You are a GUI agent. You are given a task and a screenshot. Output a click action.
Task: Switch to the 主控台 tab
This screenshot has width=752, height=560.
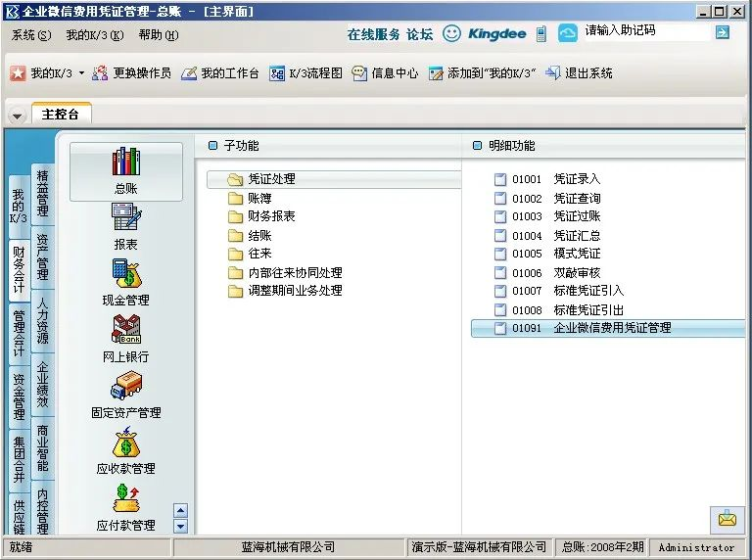(x=61, y=115)
